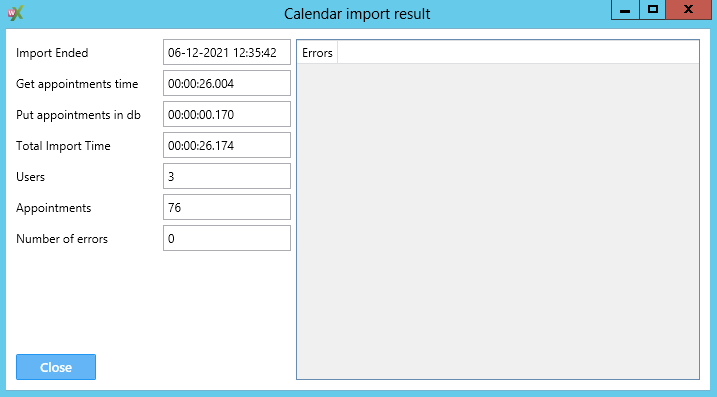This screenshot has height=397, width=717.
Task: Click the Import Ended date field
Action: coord(227,52)
